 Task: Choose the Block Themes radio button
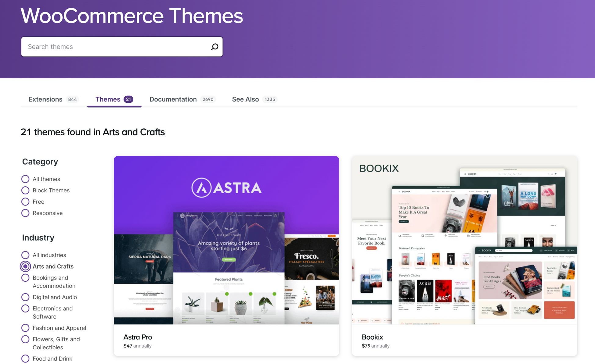point(25,190)
